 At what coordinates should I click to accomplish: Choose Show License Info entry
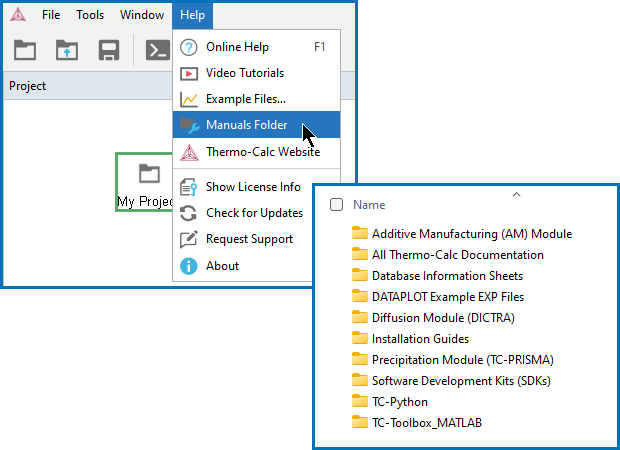coord(253,187)
